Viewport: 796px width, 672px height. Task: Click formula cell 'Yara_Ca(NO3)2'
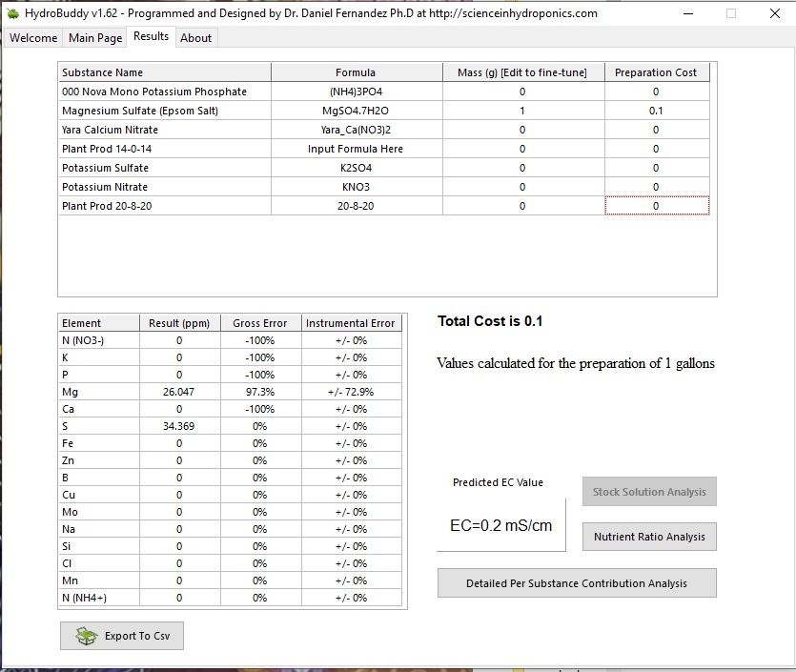356,130
